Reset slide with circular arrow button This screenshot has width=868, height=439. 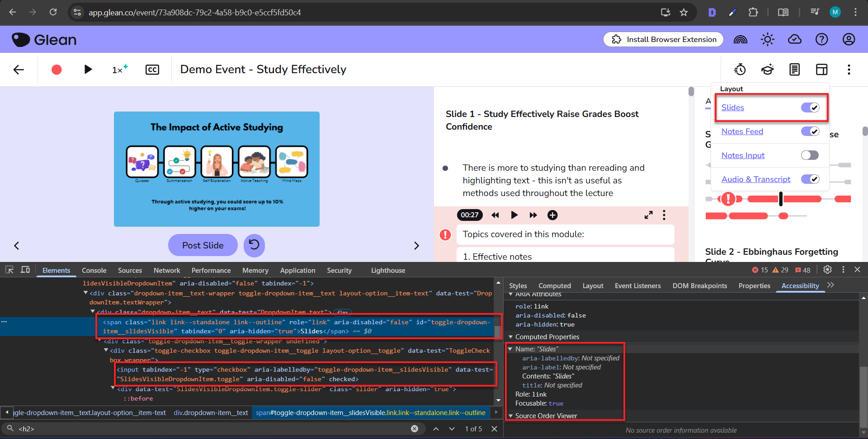254,245
